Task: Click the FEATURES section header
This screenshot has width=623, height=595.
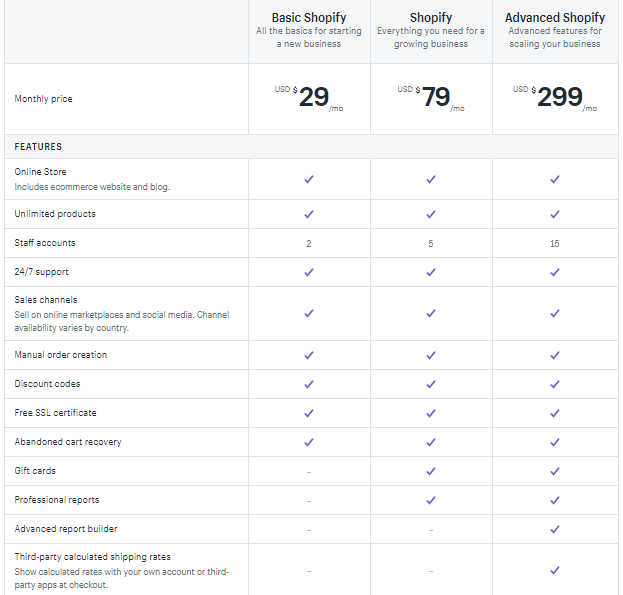Action: [38, 147]
